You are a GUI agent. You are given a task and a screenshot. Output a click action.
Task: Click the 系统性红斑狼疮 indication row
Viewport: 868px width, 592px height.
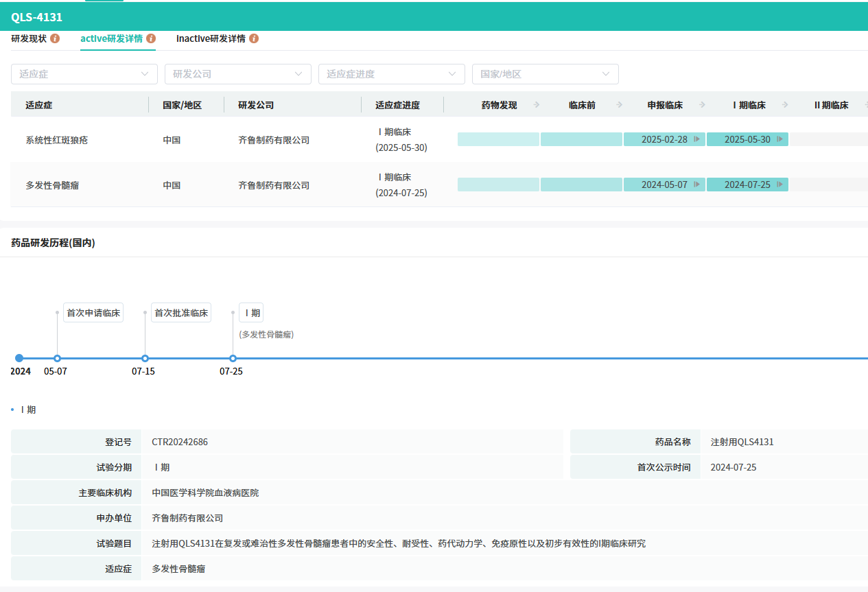point(57,140)
